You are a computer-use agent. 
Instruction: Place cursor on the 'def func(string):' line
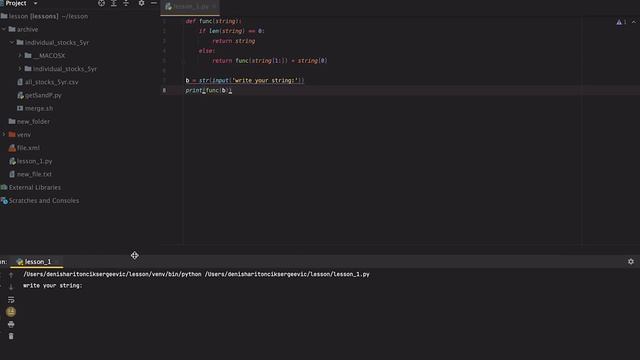pyautogui.click(x=213, y=21)
